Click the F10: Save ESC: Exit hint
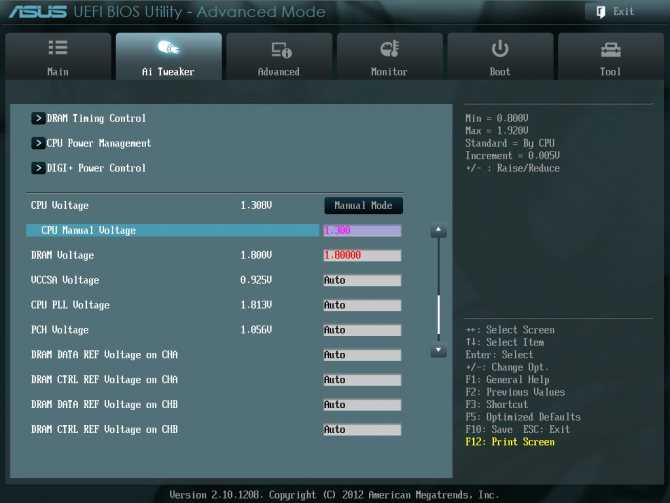This screenshot has height=503, width=670. click(518, 429)
